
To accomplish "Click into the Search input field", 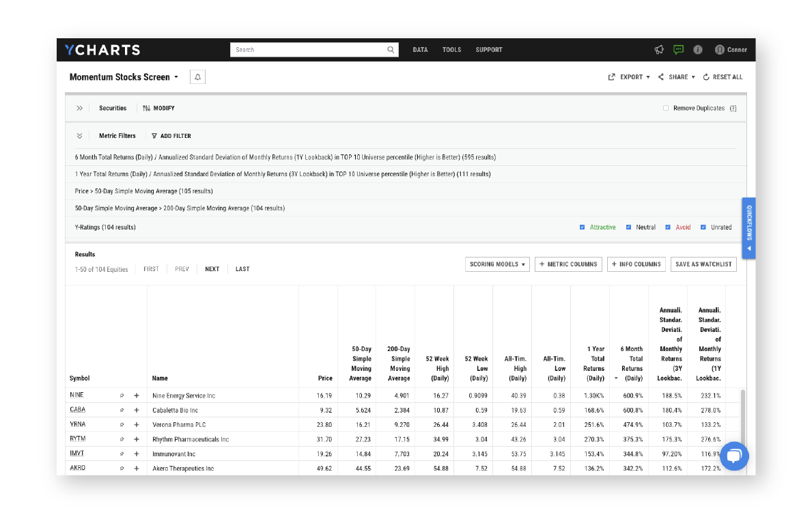I will (x=309, y=50).
